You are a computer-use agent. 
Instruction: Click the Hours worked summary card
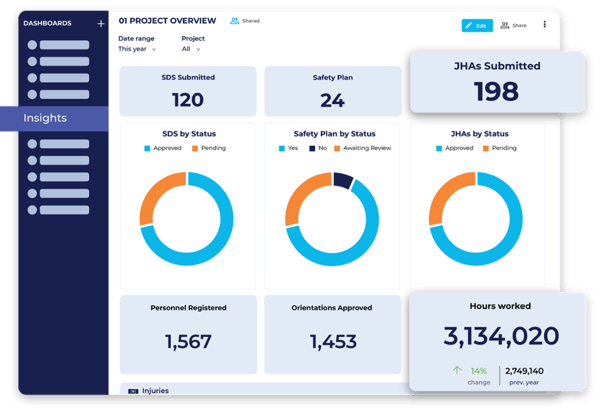coord(495,340)
